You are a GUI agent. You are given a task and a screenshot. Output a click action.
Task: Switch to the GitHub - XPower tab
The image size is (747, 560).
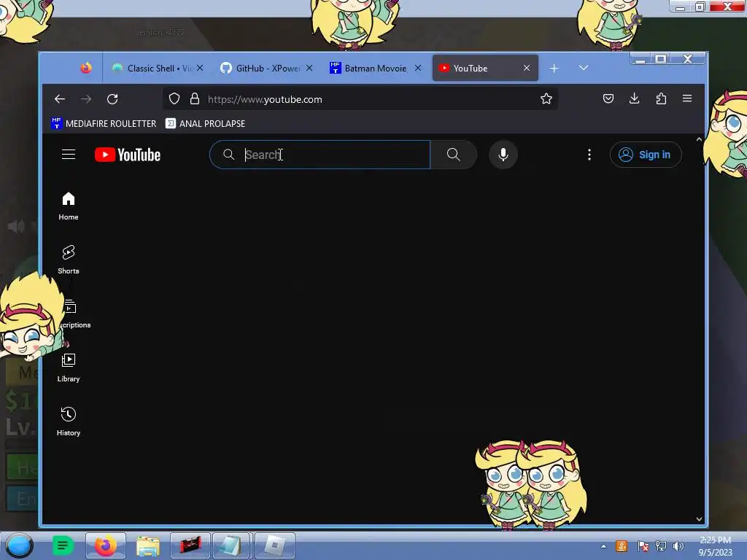click(x=266, y=68)
